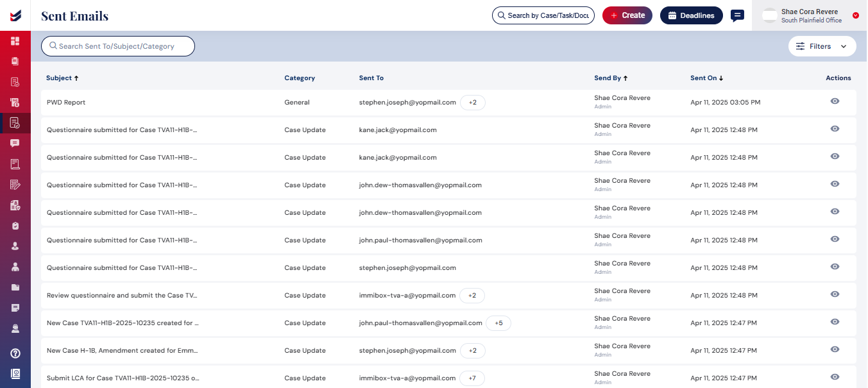Click the chat bubble icon in sidebar

pyautogui.click(x=15, y=143)
